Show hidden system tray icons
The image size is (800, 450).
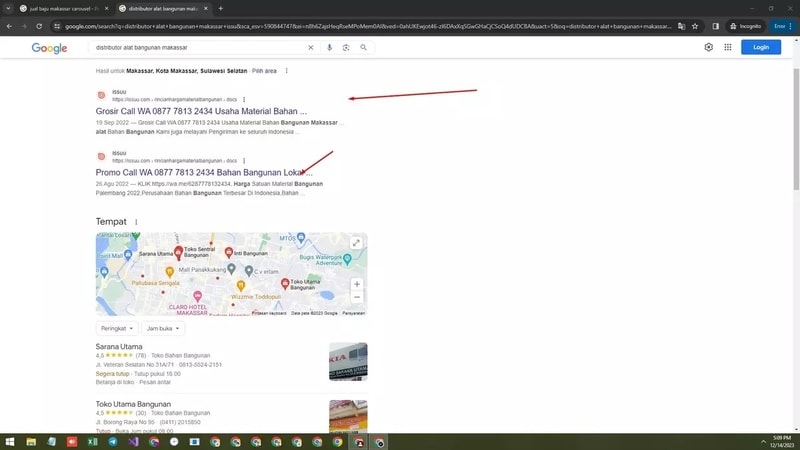point(763,442)
